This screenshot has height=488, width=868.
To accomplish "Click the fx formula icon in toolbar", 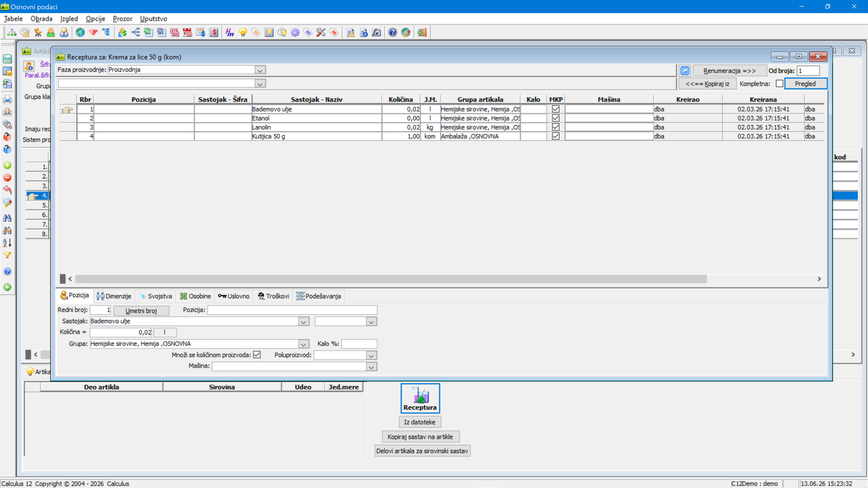I will pos(376,32).
